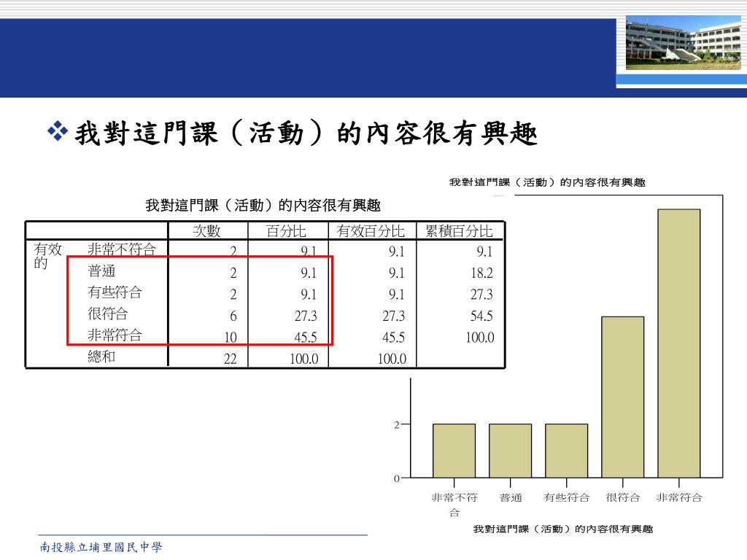Click x-axis label 非常符合 under chart
The width and height of the screenshot is (747, 560).
point(679,497)
